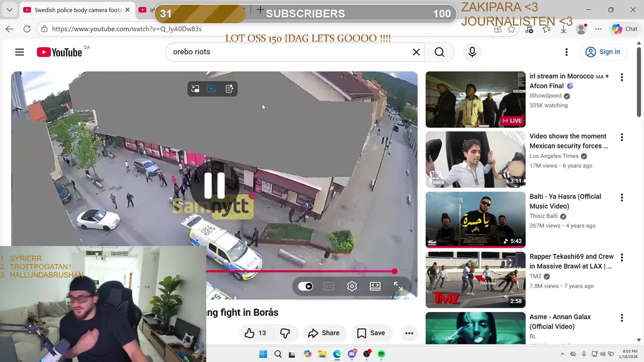Screen dimensions: 644x362
Task: Go to the YouTube home logo
Action: pyautogui.click(x=59, y=52)
